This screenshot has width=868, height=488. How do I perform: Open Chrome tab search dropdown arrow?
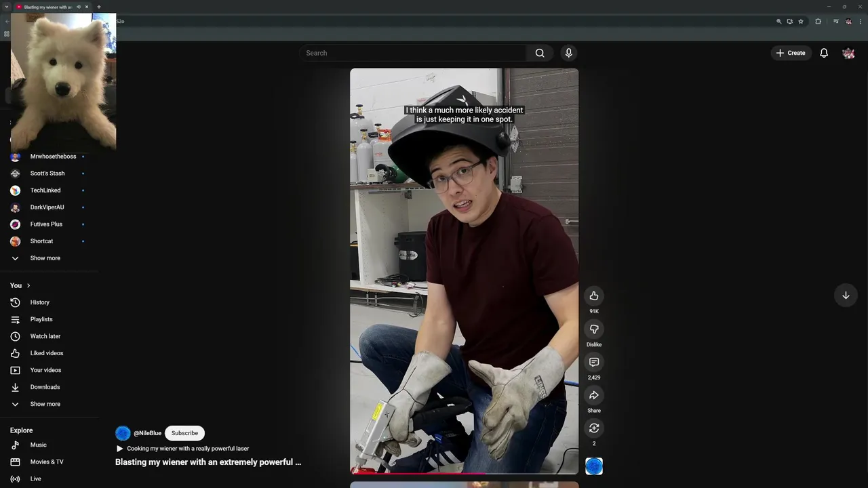tap(7, 7)
